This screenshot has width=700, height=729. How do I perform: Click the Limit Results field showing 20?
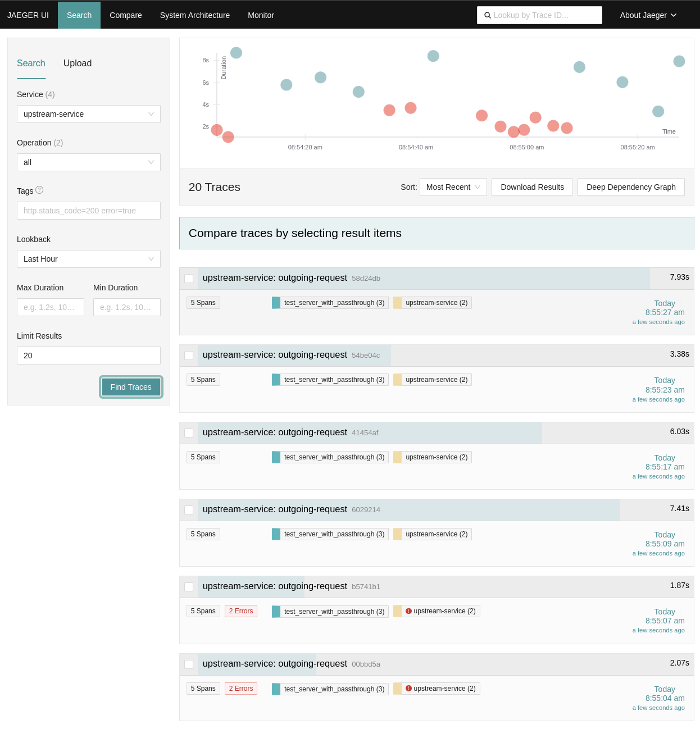(x=89, y=356)
